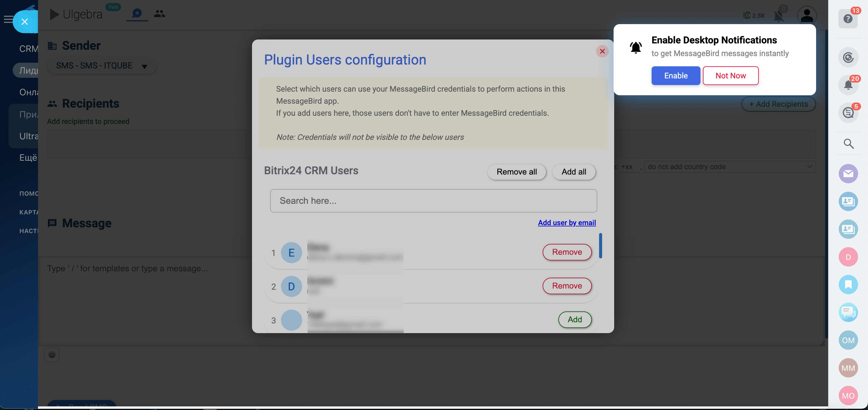The image size is (868, 410).
Task: Open the user profile avatar menu
Action: tap(807, 15)
